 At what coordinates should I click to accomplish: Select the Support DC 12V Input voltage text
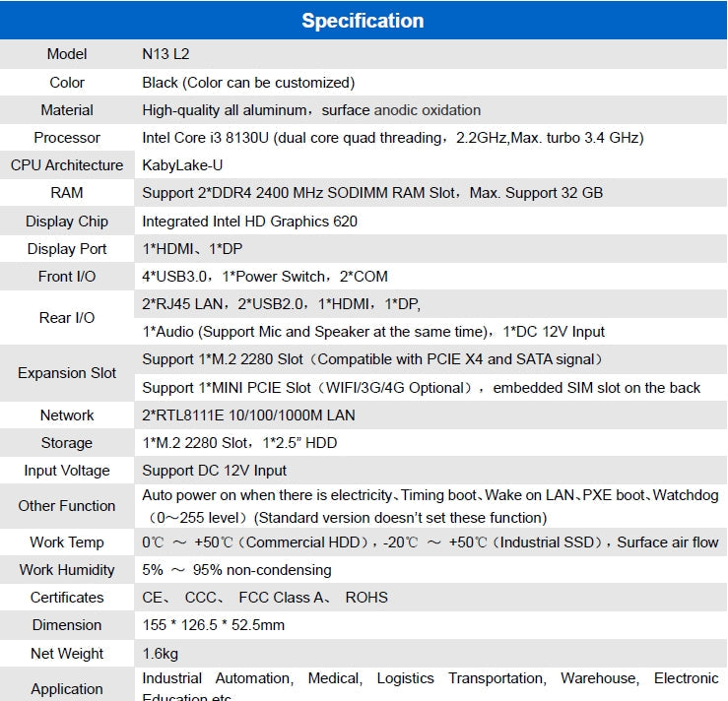coord(215,471)
